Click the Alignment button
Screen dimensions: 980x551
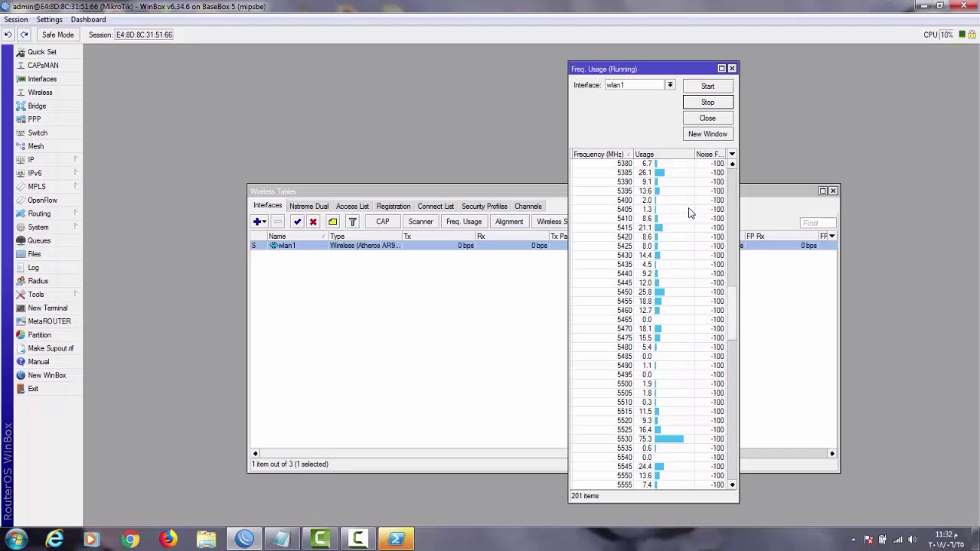pos(508,222)
